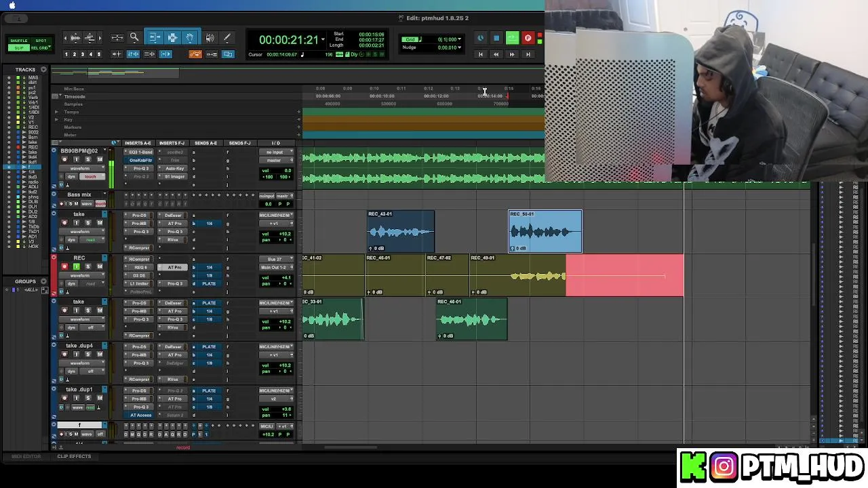Viewport: 868px width, 488px height.
Task: Open the Nudge value dropdown
Action: (460, 47)
